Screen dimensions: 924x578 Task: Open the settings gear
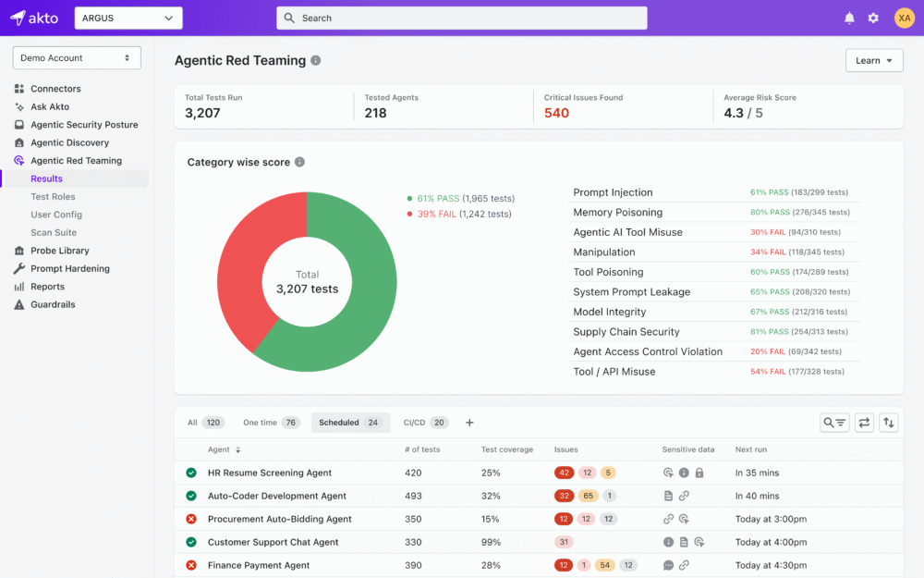point(873,18)
